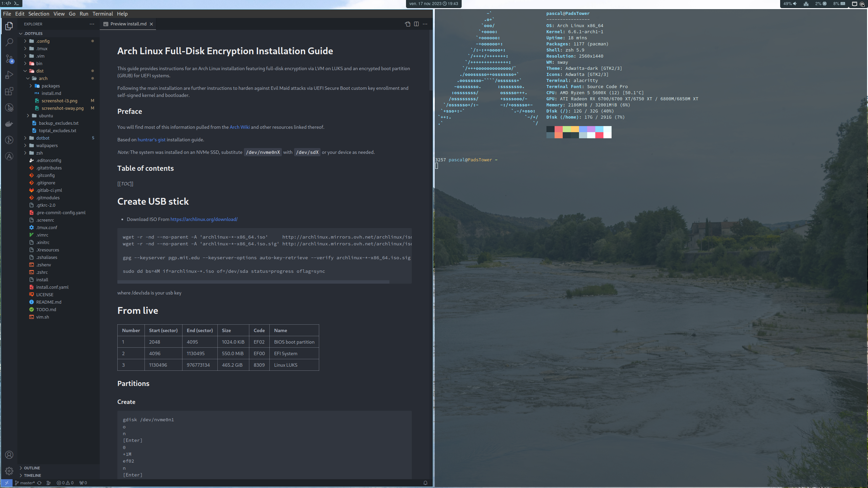Open the Selection menu
The width and height of the screenshot is (868, 488).
(39, 14)
